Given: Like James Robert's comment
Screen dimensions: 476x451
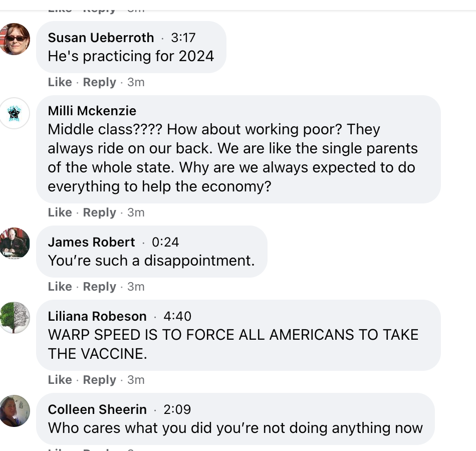Looking at the screenshot, I should (60, 287).
